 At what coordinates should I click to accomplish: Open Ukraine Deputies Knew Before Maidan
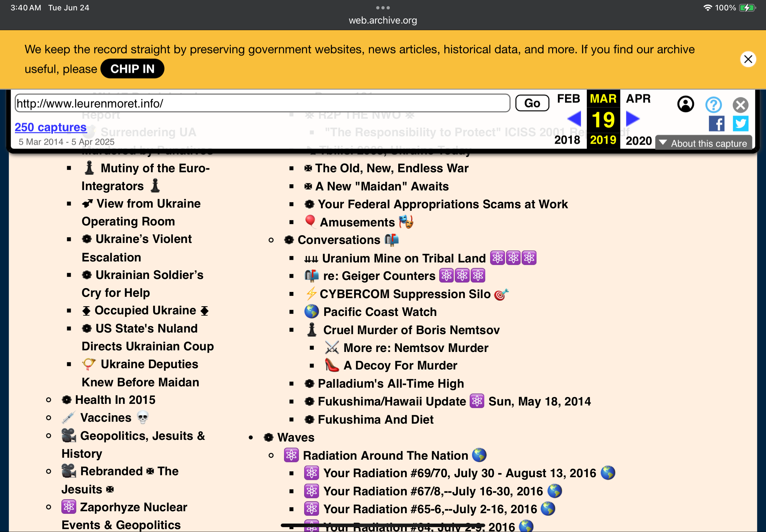tap(140, 373)
